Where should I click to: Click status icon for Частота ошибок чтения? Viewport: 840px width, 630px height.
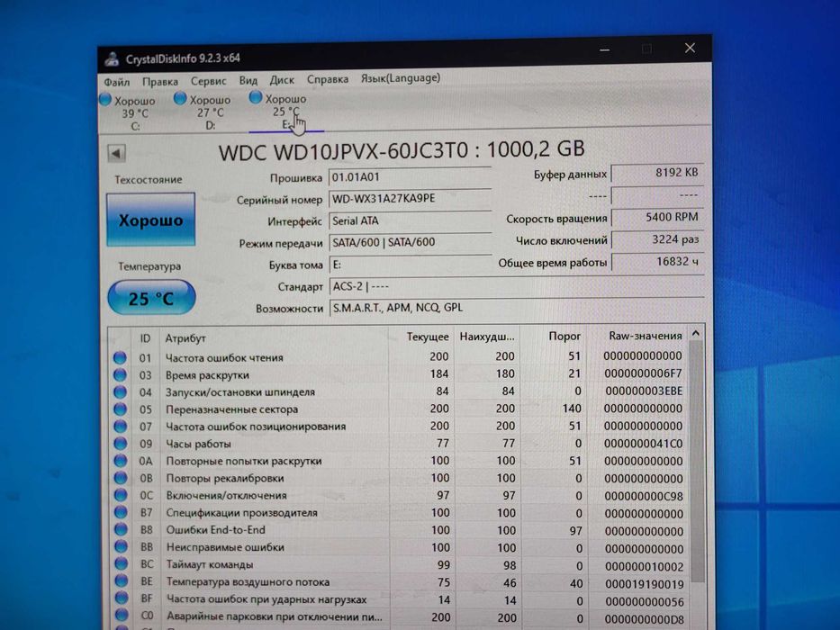[120, 357]
